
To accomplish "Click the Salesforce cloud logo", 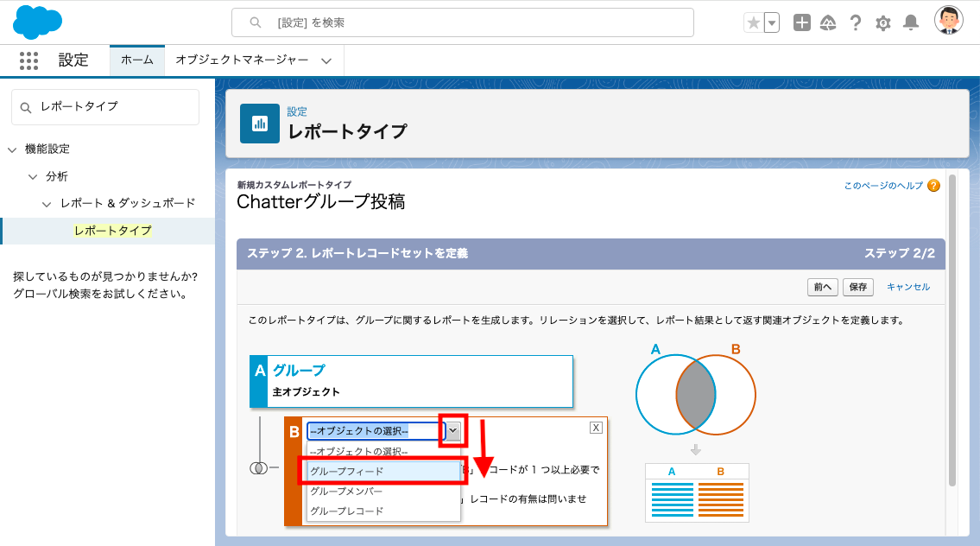I will [37, 22].
